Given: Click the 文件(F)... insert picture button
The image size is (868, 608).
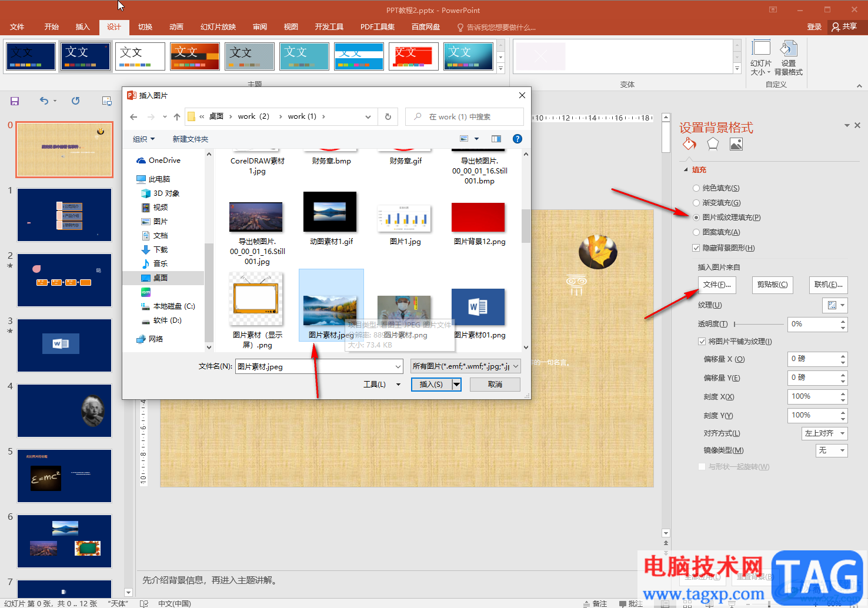Looking at the screenshot, I should click(717, 285).
